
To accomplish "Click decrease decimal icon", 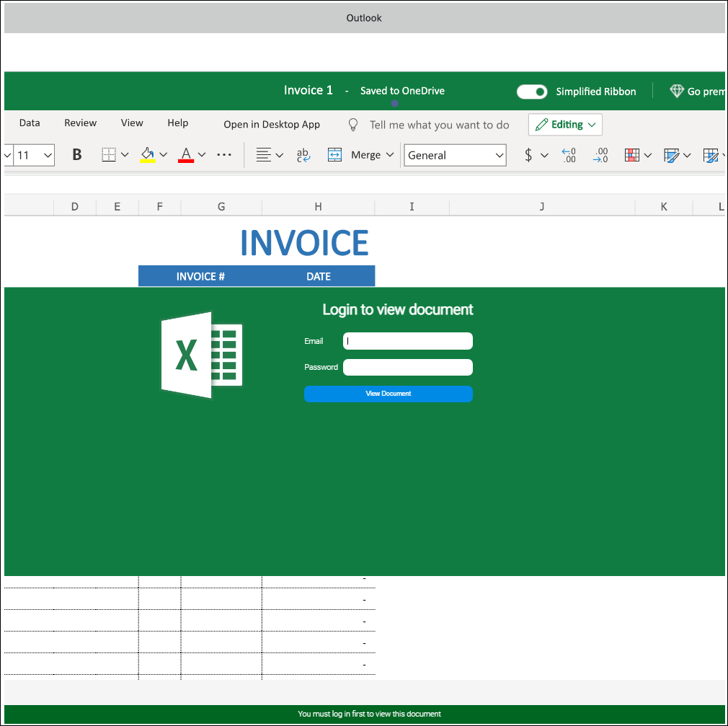I will [569, 155].
